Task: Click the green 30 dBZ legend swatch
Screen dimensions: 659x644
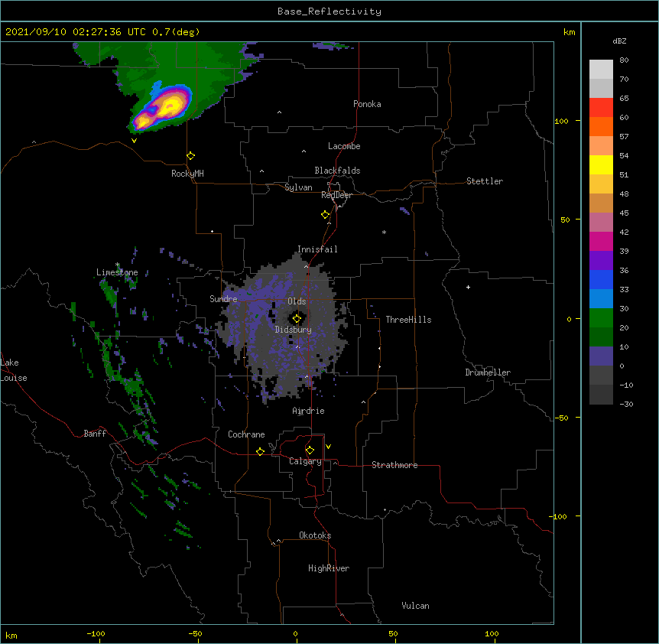Action: (601, 318)
